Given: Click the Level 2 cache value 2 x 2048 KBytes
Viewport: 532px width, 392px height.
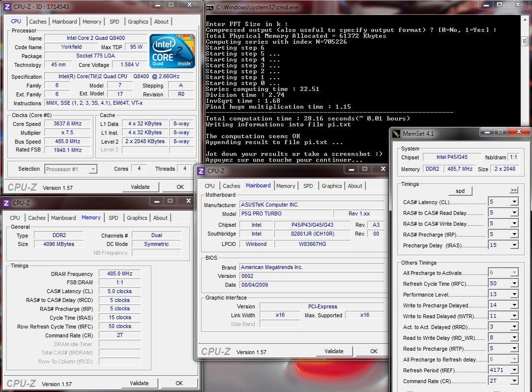Looking at the screenshot, I should pyautogui.click(x=145, y=141).
